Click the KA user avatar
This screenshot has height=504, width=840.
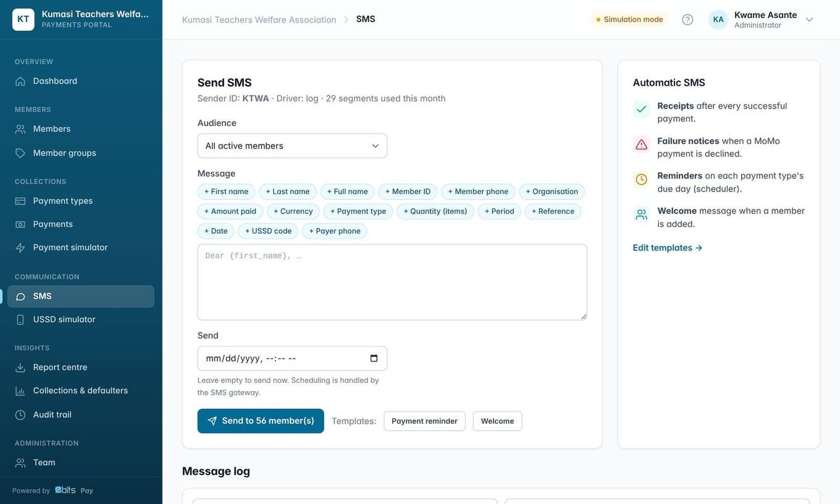[x=718, y=20]
